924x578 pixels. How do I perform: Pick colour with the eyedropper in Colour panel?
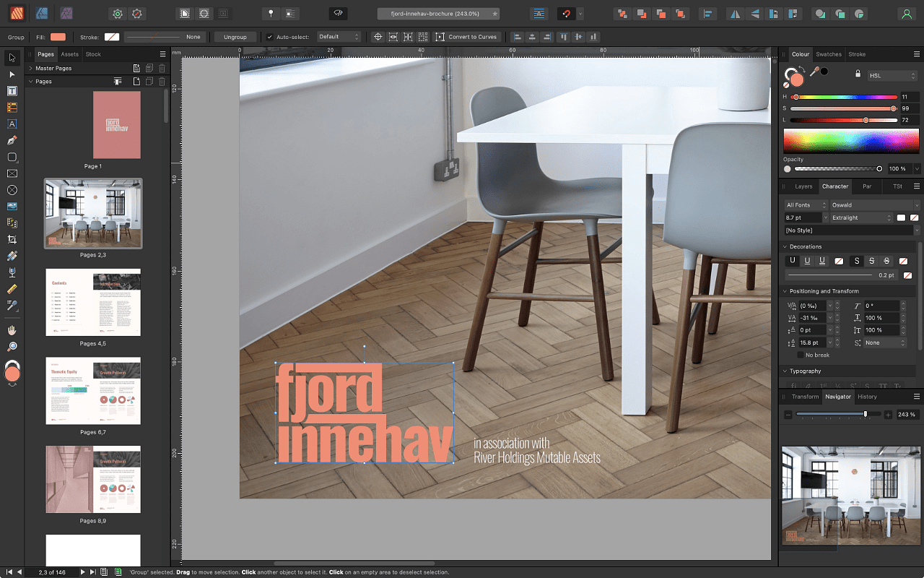coord(814,72)
